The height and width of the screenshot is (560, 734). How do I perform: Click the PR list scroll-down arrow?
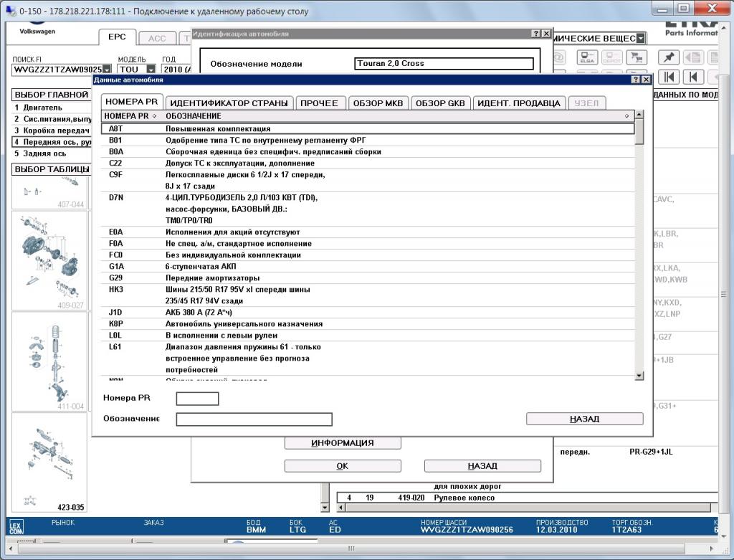[639, 376]
